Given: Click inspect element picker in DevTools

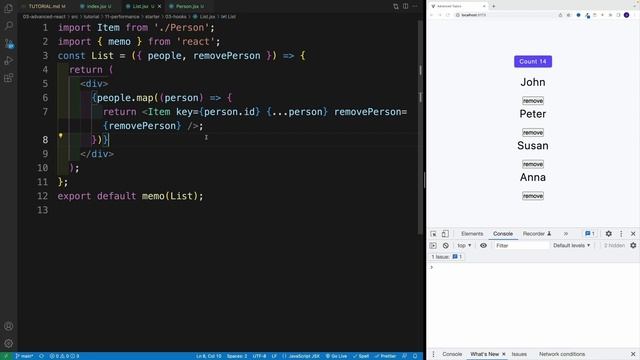Looking at the screenshot, I should click(433, 234).
